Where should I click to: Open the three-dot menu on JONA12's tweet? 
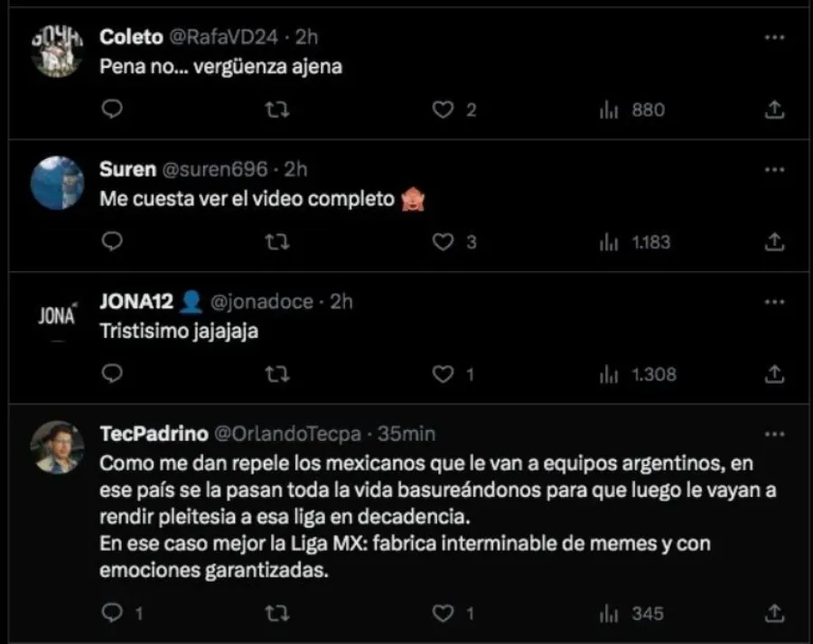coord(773,301)
